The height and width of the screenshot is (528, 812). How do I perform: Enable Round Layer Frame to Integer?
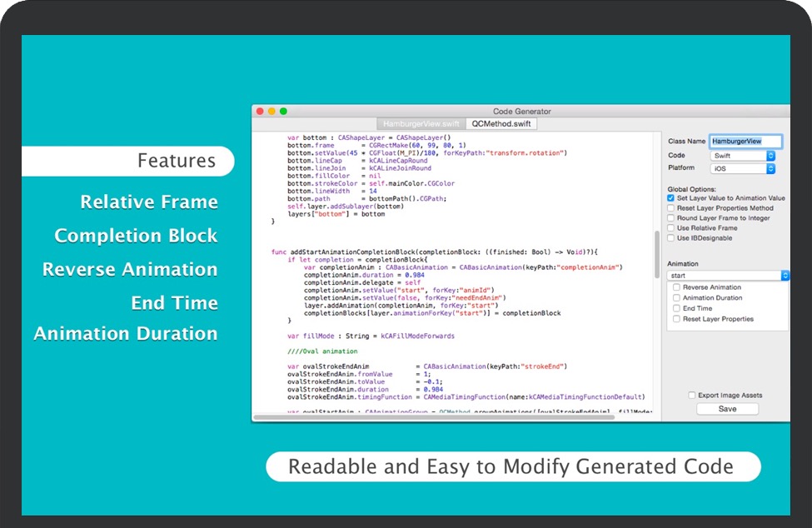(671, 218)
